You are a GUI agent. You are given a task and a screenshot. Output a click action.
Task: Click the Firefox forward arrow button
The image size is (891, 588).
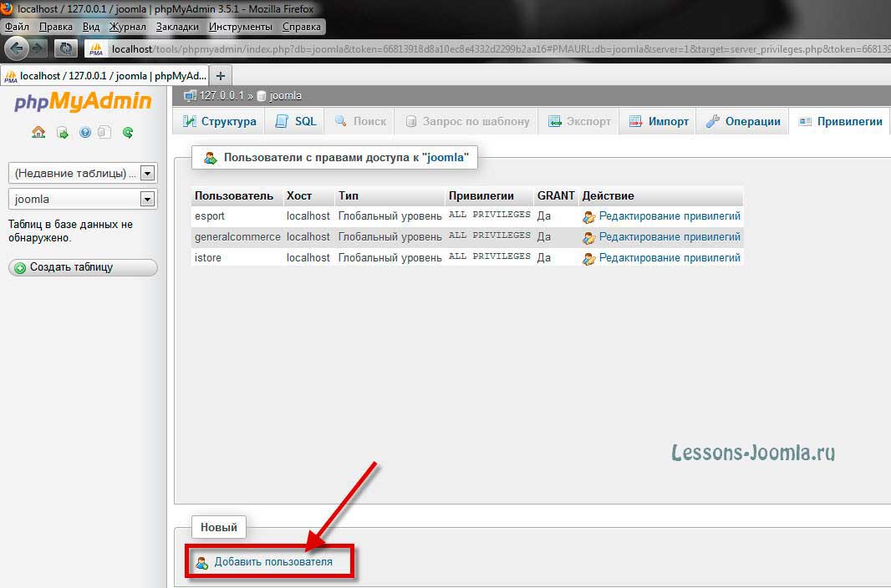click(38, 48)
